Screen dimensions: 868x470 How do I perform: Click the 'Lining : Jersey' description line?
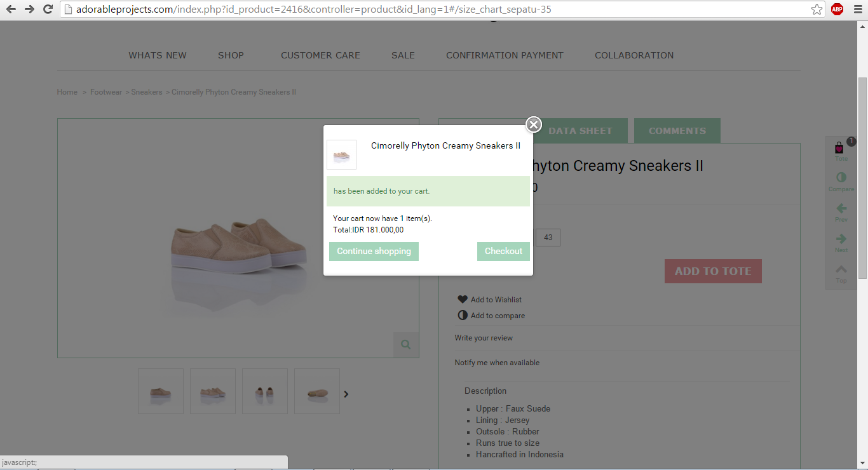point(503,420)
